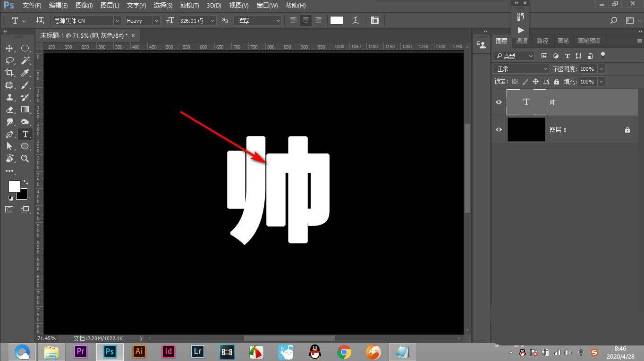Open the search magnifier in options bar

coord(614,20)
